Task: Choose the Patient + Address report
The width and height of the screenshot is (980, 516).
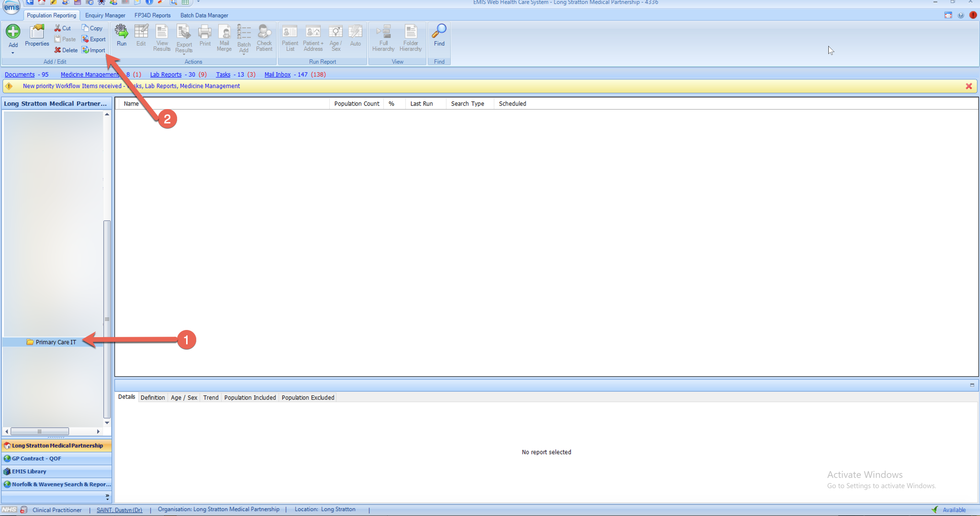Action: pos(313,38)
